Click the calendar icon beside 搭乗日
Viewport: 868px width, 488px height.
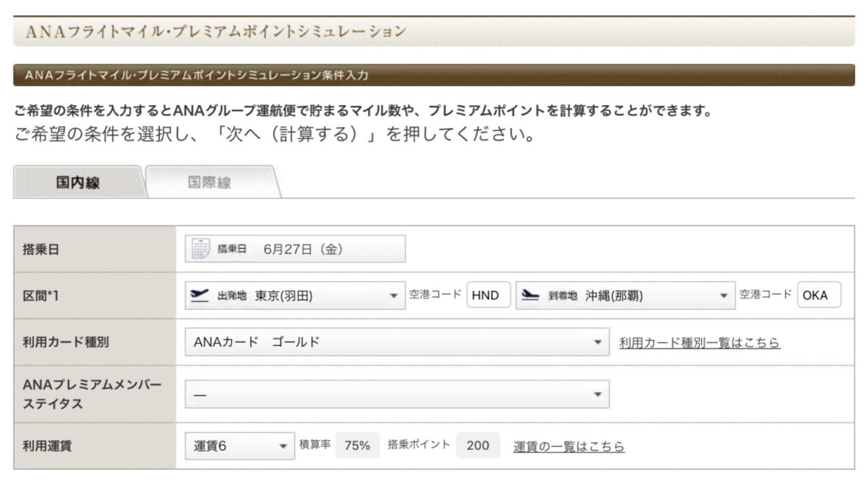[201, 249]
